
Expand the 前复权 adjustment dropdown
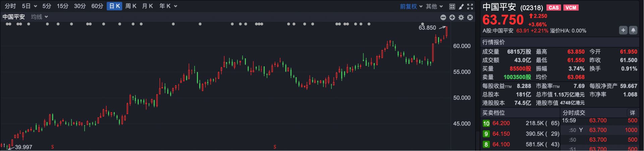tap(411, 6)
